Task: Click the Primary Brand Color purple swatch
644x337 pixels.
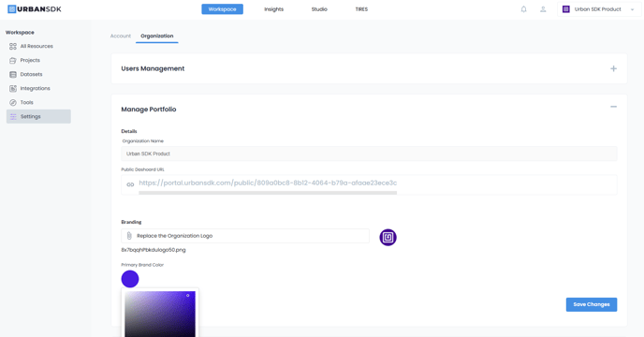Action: coord(130,279)
